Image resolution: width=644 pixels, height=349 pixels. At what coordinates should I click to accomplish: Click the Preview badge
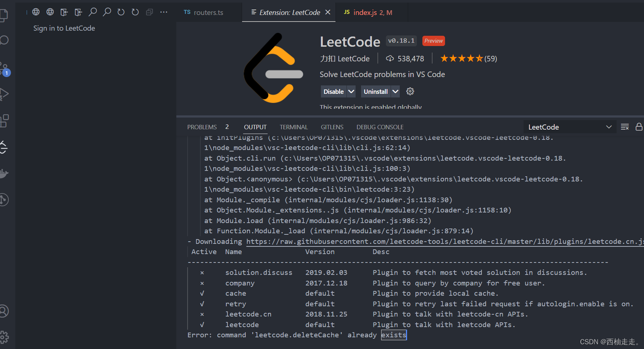click(434, 41)
